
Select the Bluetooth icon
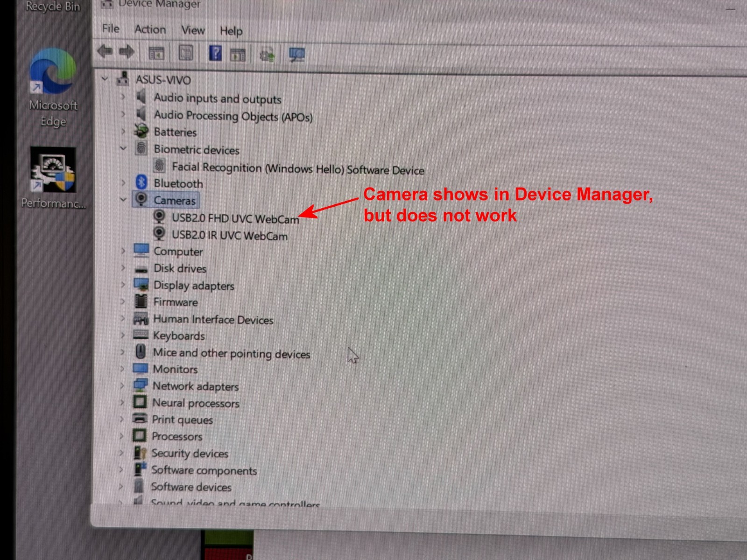tap(141, 182)
